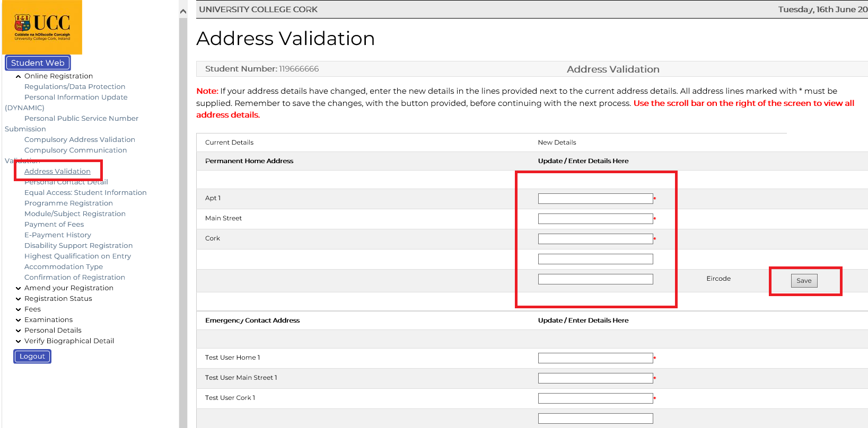Expand the Examinations section
The width and height of the screenshot is (868, 428).
18,320
